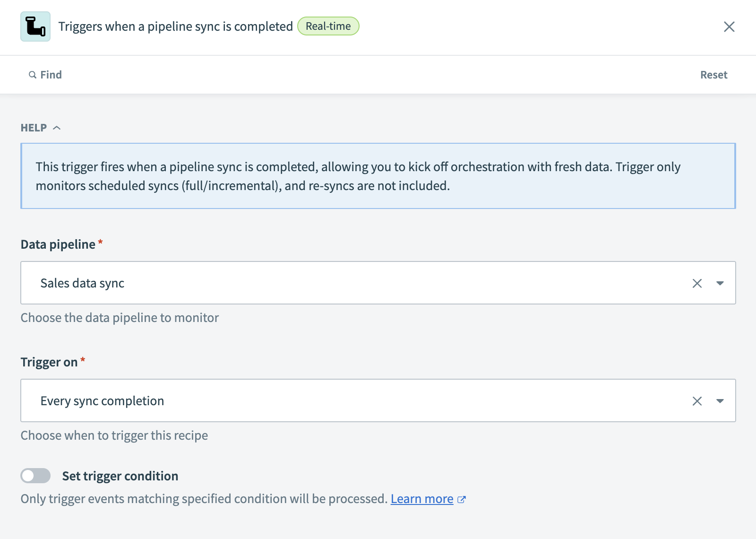This screenshot has height=539, width=756.
Task: Click the Real-time badge
Action: tap(328, 26)
